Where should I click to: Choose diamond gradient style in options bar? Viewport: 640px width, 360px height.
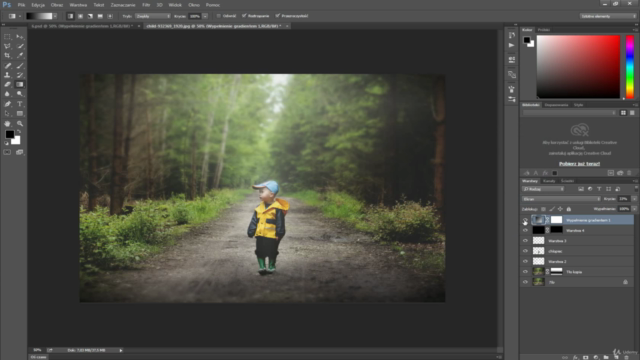click(110, 16)
